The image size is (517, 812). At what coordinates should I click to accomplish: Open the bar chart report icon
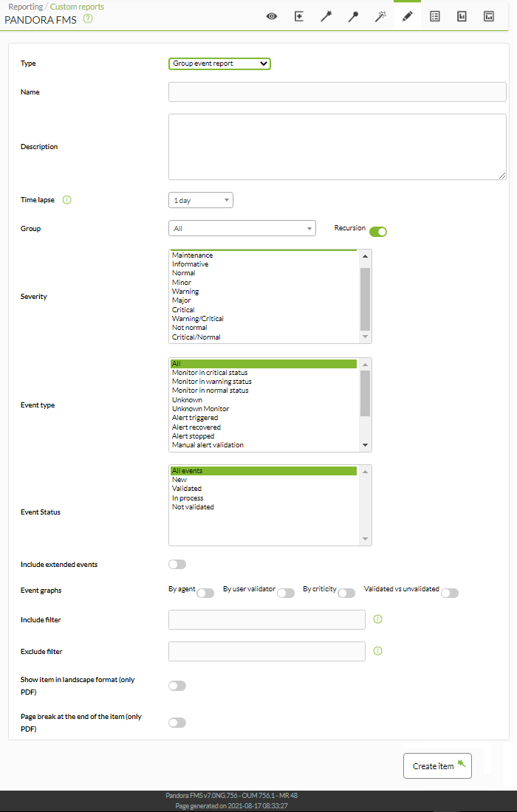point(462,16)
